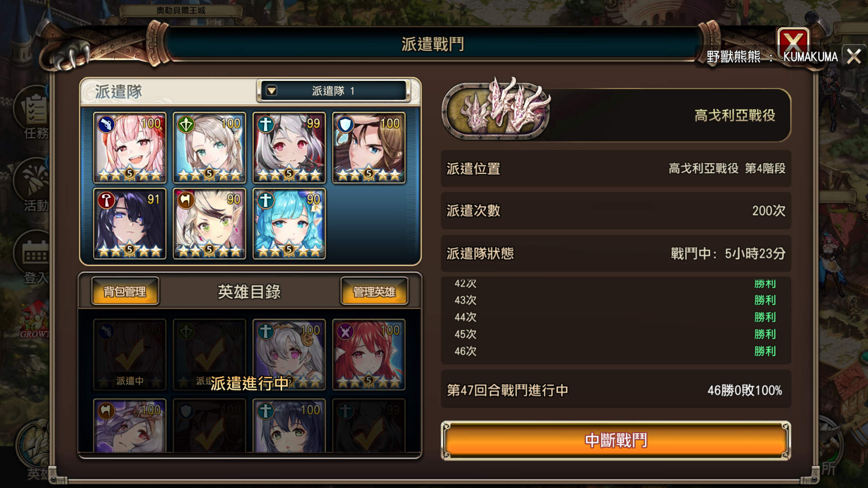Select the level 99 silver-haired hero in squad

[x=289, y=148]
